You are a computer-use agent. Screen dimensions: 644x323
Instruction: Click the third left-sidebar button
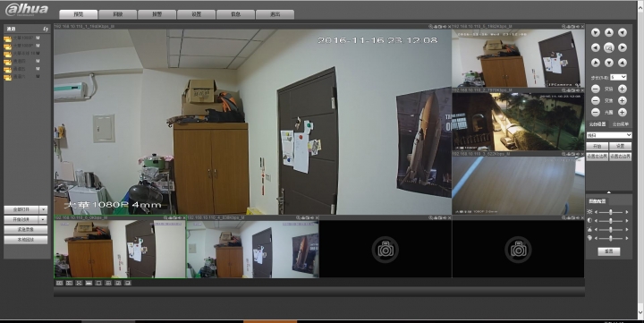26,229
